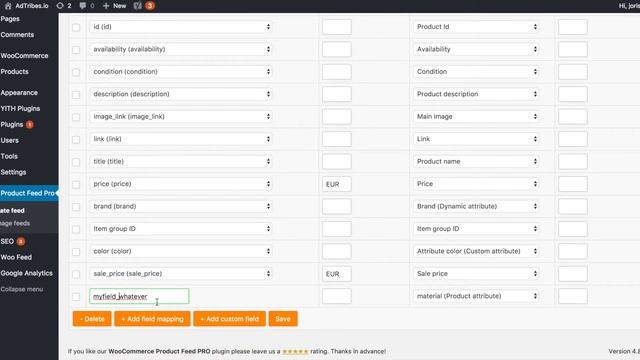Click the orange Delete button
This screenshot has width=640, height=360.
click(x=92, y=319)
